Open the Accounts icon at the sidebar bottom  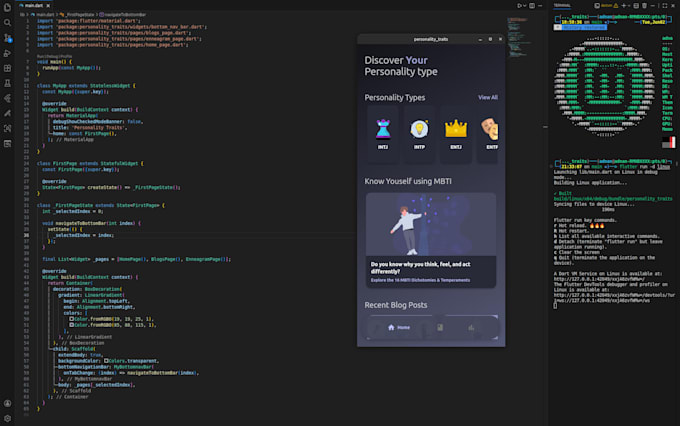tap(7, 403)
